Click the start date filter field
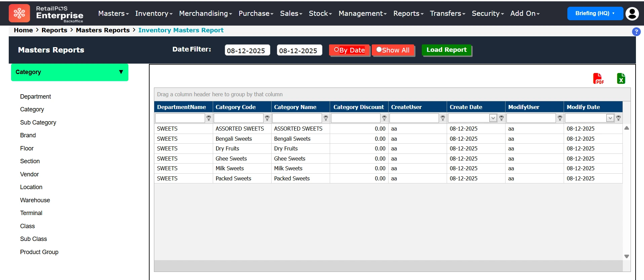The image size is (644, 280). click(247, 50)
